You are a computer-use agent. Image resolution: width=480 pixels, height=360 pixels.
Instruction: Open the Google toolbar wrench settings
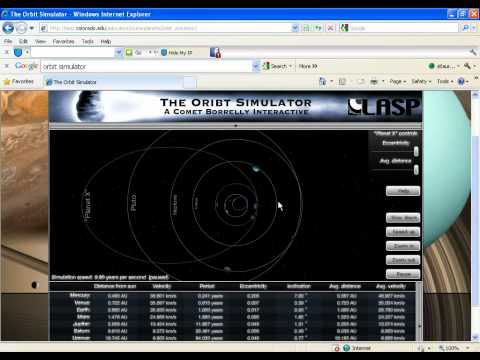click(468, 66)
